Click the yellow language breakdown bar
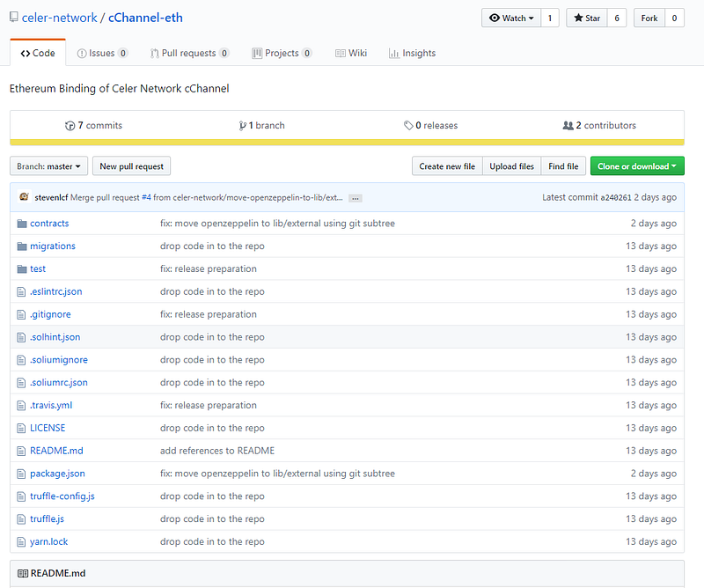Viewport: 704px width, 588px height. (x=347, y=143)
